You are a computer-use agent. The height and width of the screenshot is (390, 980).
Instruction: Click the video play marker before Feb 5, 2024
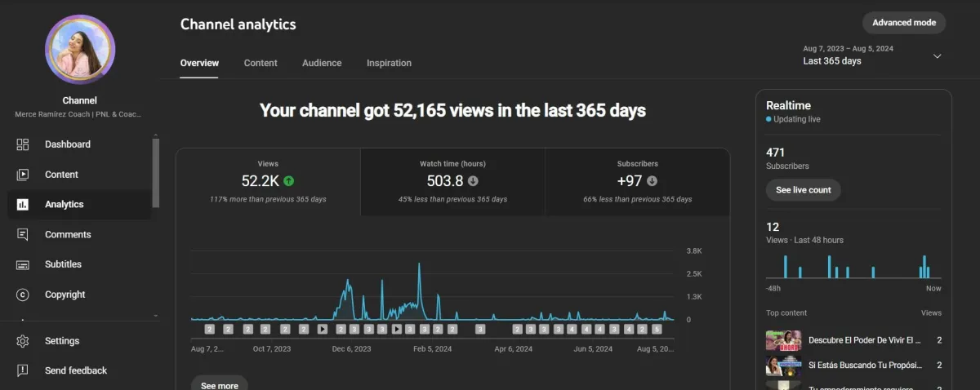(397, 330)
